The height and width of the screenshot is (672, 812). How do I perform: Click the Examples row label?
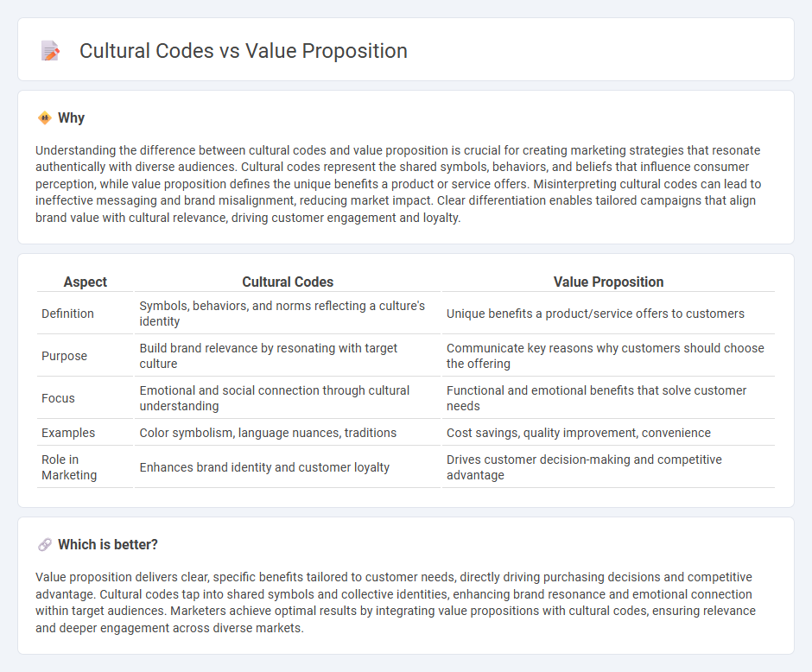coord(68,432)
